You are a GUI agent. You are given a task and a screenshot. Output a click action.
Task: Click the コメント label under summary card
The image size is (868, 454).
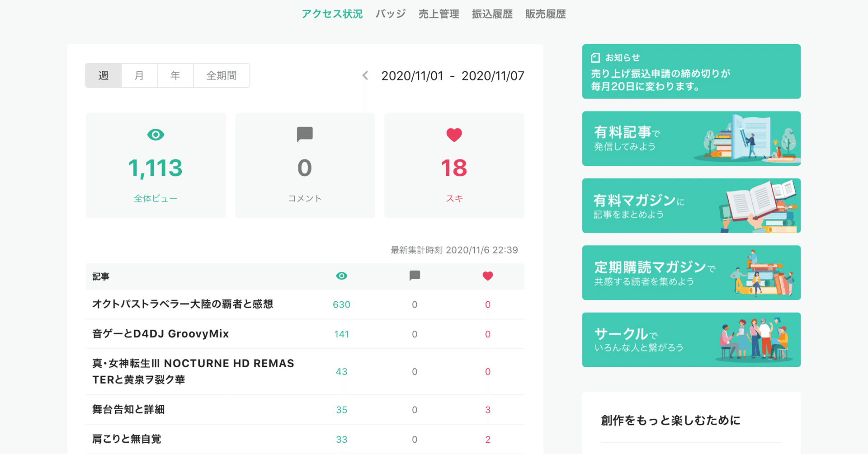tap(305, 198)
